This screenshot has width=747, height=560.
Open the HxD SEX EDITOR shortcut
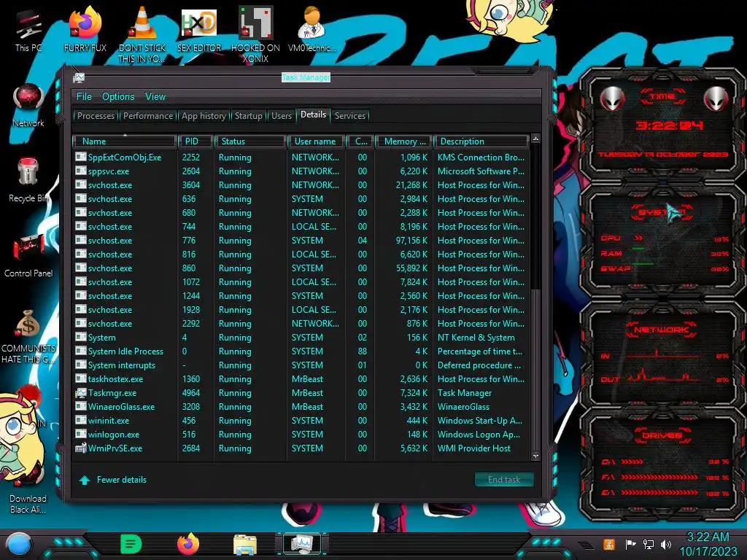[x=199, y=29]
